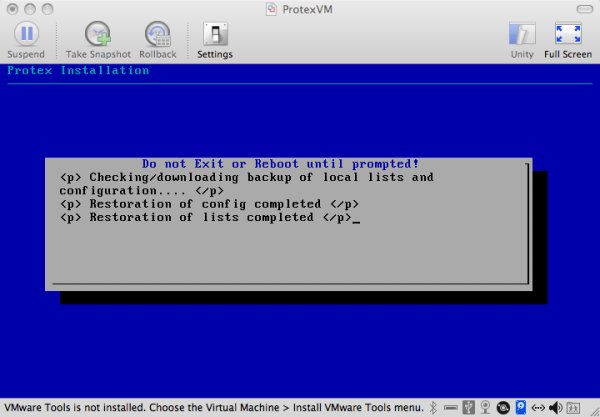Click the 'Do not Exit or Reboot' warning
Screen dimensions: 600x417
280,164
